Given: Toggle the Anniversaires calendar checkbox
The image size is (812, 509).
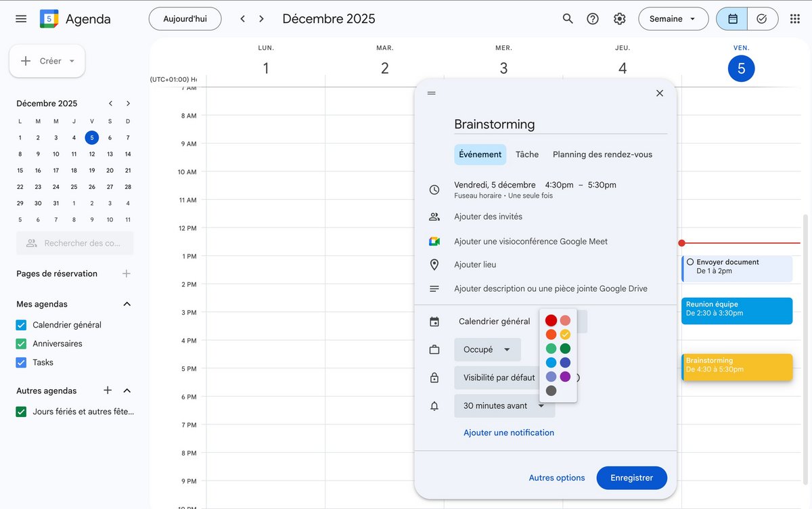Looking at the screenshot, I should pyautogui.click(x=21, y=344).
